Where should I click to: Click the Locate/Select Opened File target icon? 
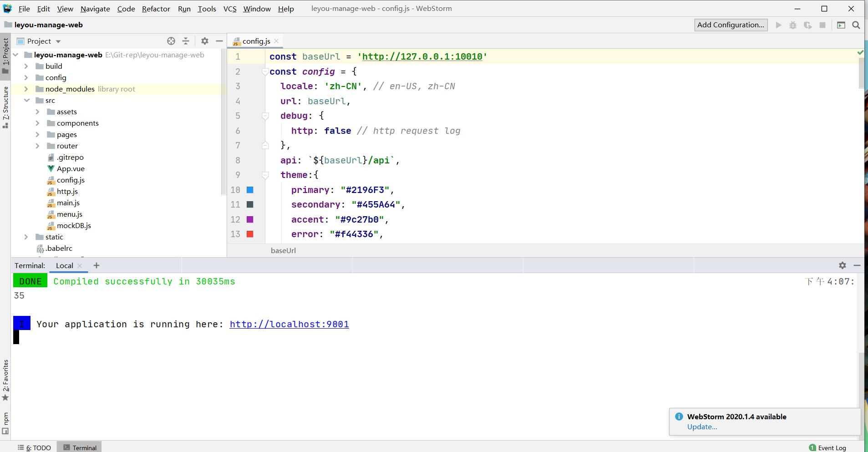[171, 41]
